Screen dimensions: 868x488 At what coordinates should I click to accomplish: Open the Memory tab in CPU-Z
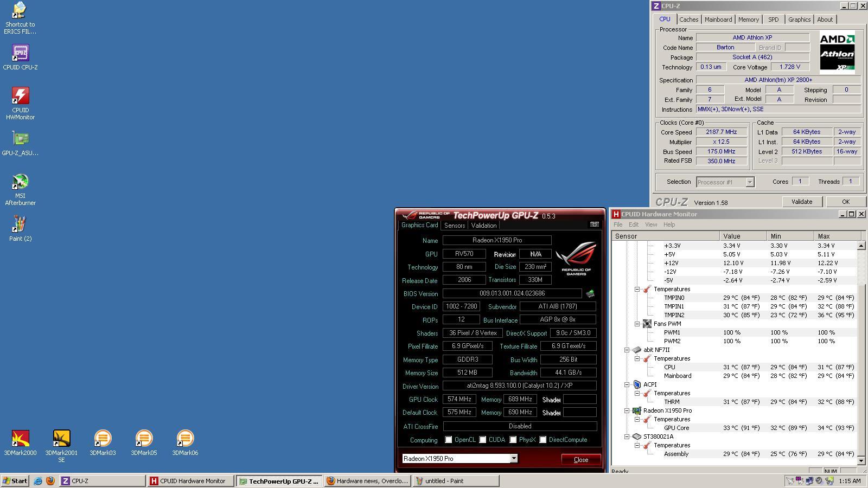pos(748,20)
